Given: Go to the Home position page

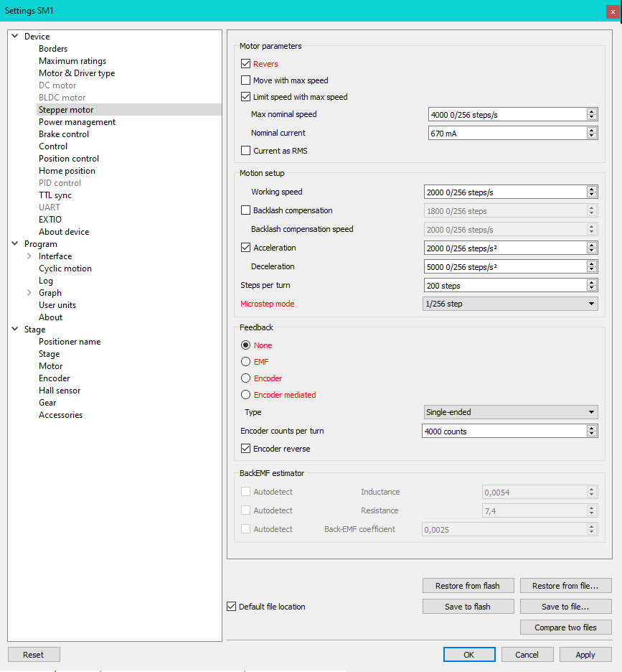Looking at the screenshot, I should [x=67, y=171].
